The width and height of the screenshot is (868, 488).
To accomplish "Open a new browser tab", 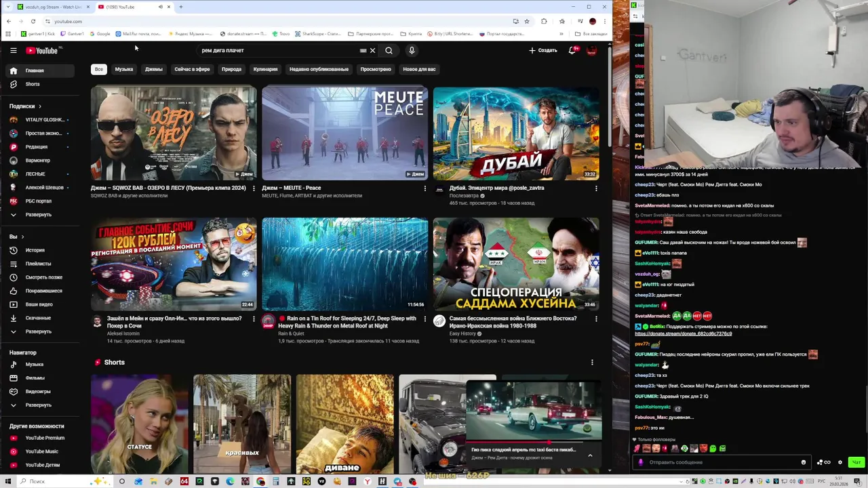I will tap(181, 7).
